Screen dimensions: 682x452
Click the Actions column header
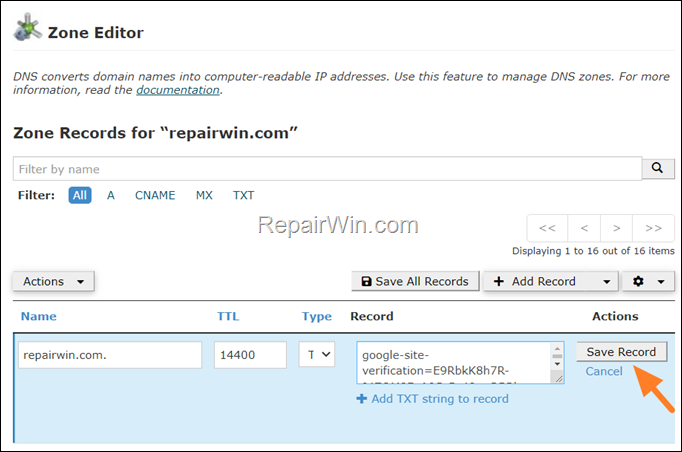(615, 316)
